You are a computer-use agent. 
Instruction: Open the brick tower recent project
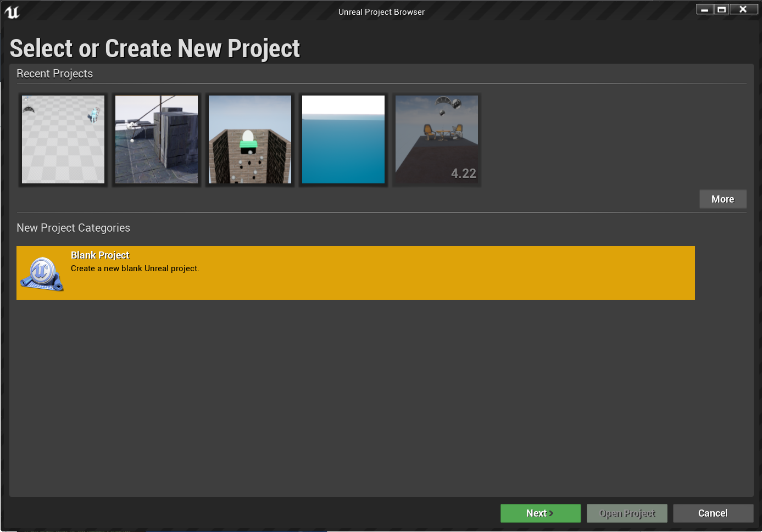250,139
